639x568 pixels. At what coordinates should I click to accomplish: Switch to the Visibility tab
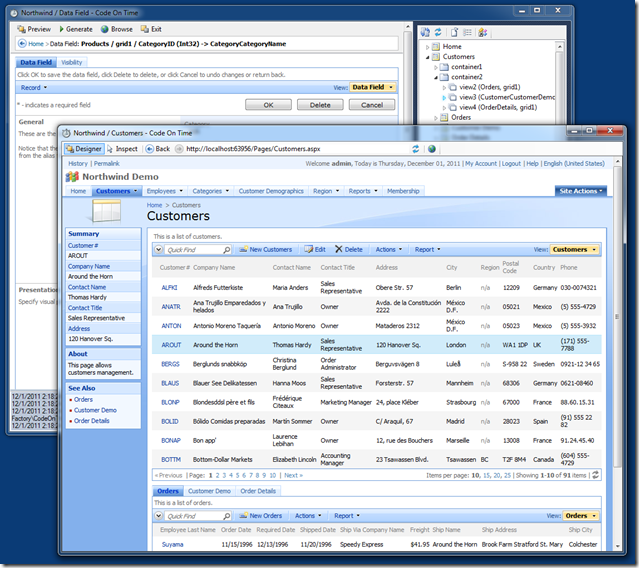[x=72, y=62]
